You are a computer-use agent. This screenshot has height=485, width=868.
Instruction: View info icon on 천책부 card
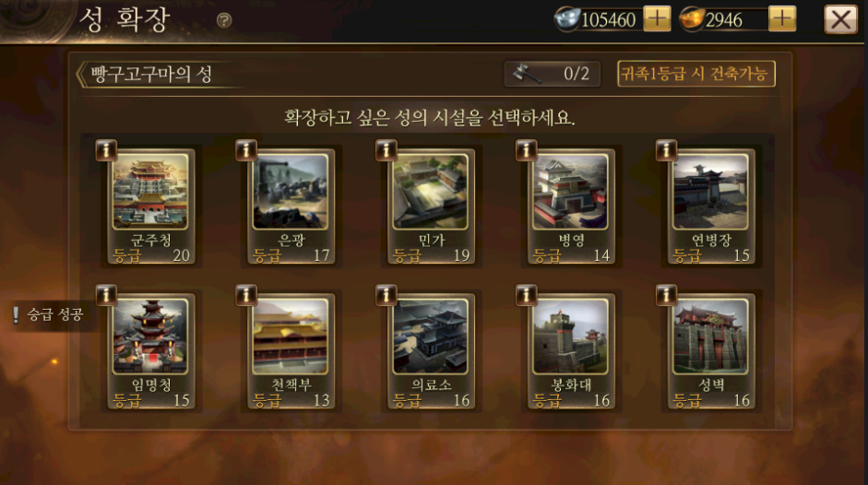click(x=245, y=294)
